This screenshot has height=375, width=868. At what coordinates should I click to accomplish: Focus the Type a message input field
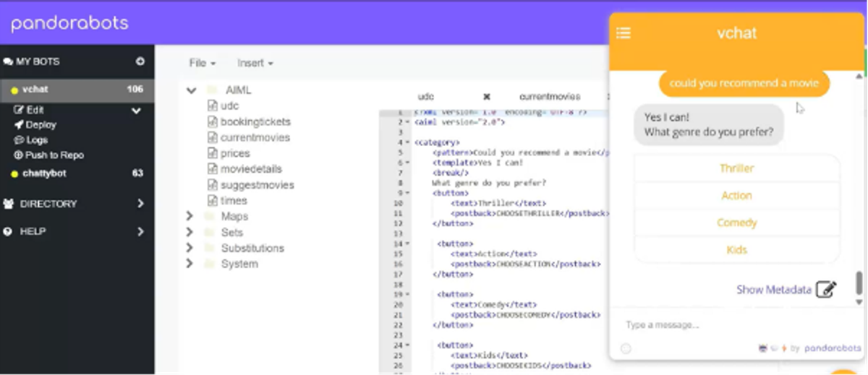[736, 325]
